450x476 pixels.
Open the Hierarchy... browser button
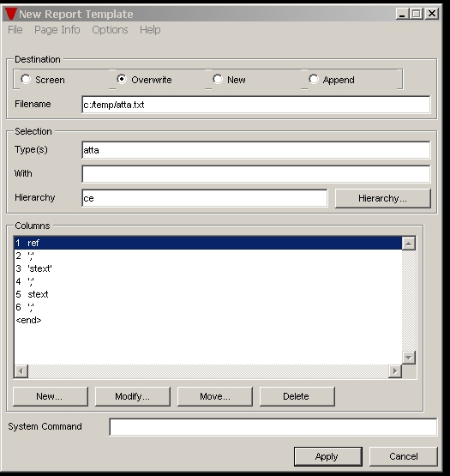(382, 198)
